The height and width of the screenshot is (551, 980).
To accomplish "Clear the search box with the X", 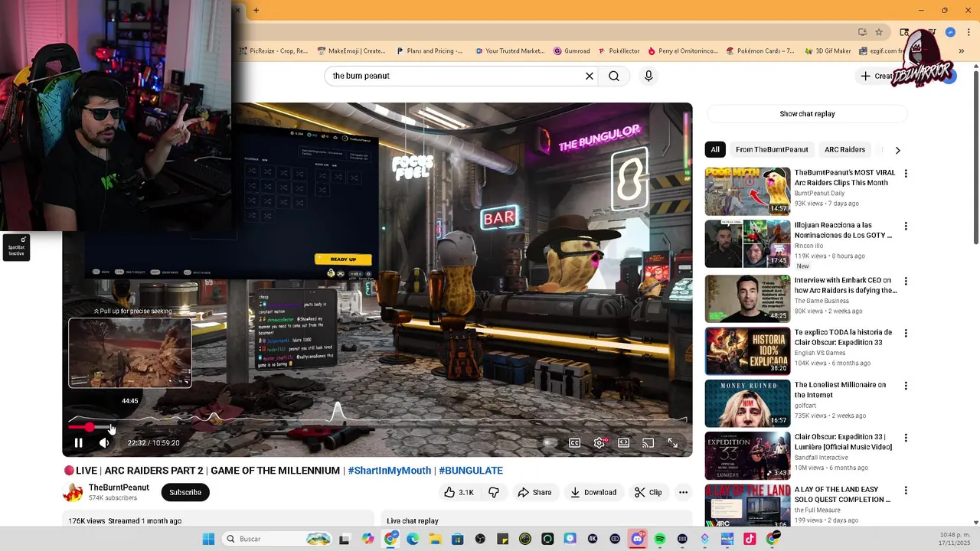I will click(590, 76).
